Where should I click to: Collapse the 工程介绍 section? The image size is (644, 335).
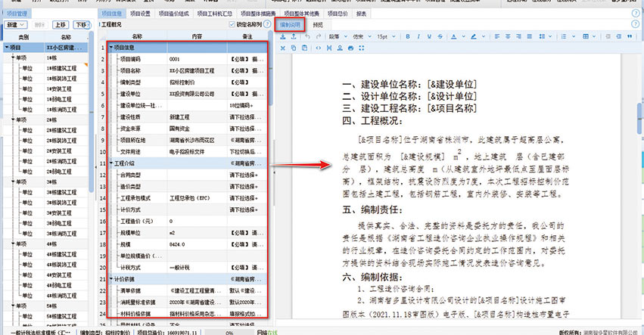coord(110,163)
